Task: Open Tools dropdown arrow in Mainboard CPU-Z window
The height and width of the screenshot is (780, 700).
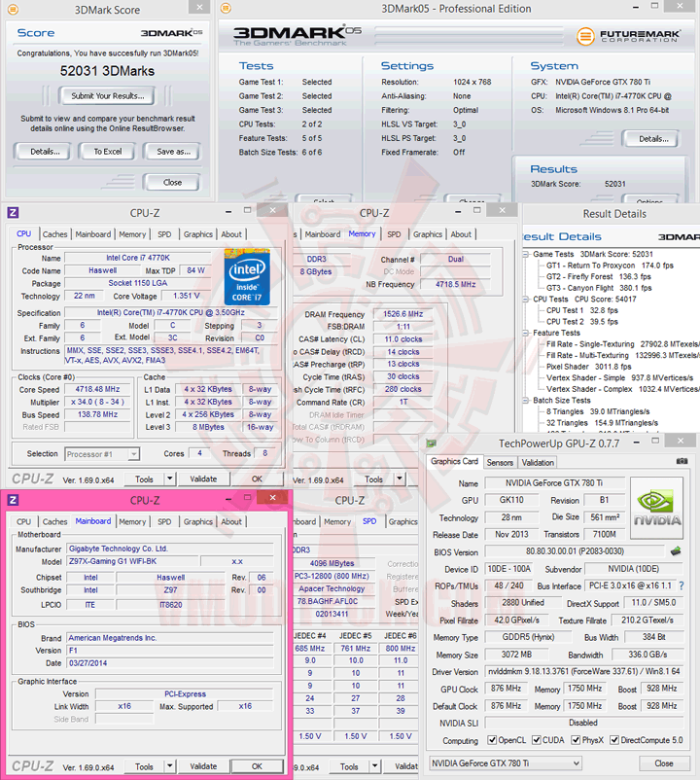Action: (170, 766)
